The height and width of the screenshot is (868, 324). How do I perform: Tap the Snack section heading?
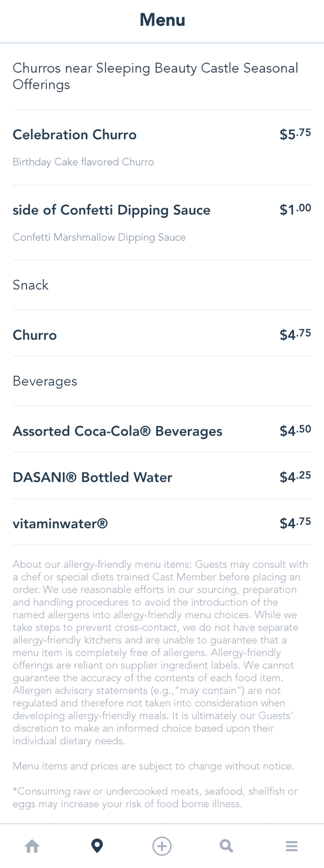click(30, 285)
